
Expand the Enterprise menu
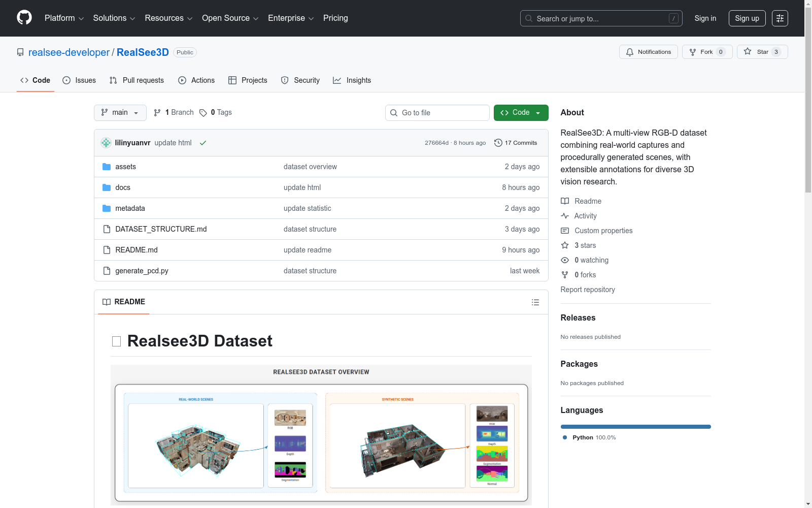(291, 18)
